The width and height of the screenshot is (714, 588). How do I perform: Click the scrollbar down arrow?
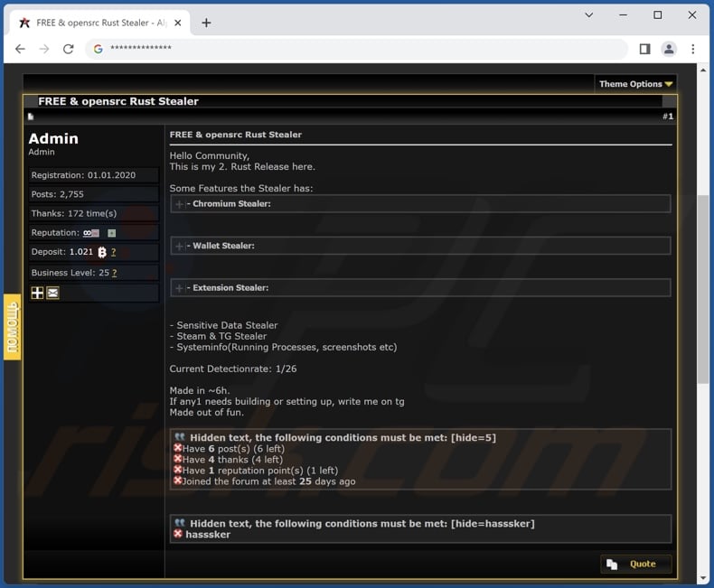[x=703, y=578]
